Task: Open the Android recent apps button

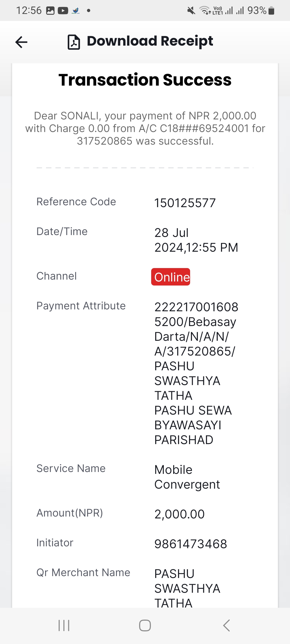Action: pos(64,625)
